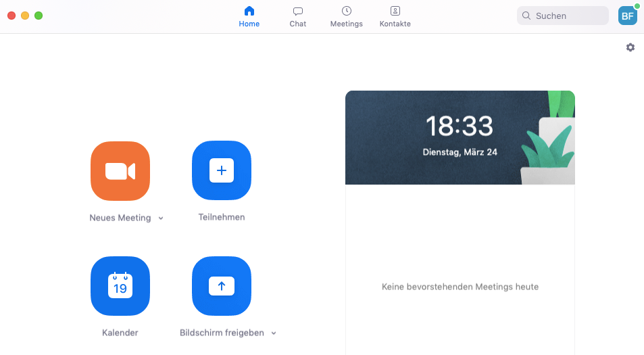Expand the Bildschirm freigeben dropdown arrow
The width and height of the screenshot is (644, 355).
click(x=274, y=333)
